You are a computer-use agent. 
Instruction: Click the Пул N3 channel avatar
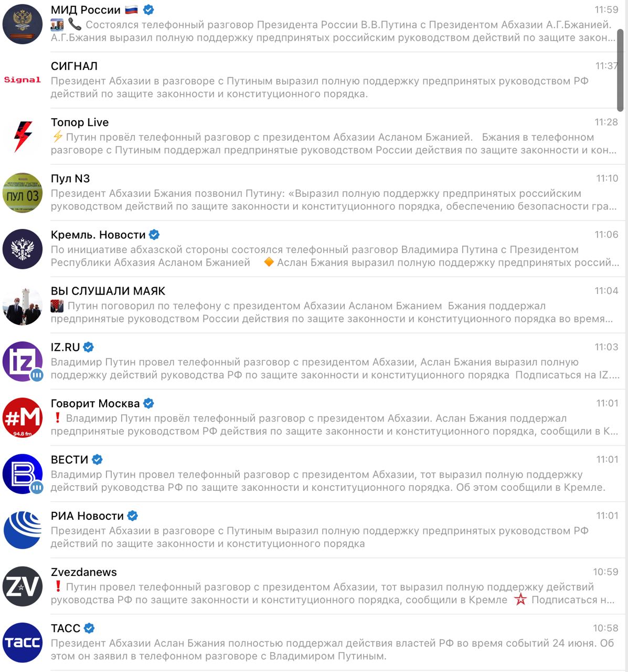pos(23,193)
